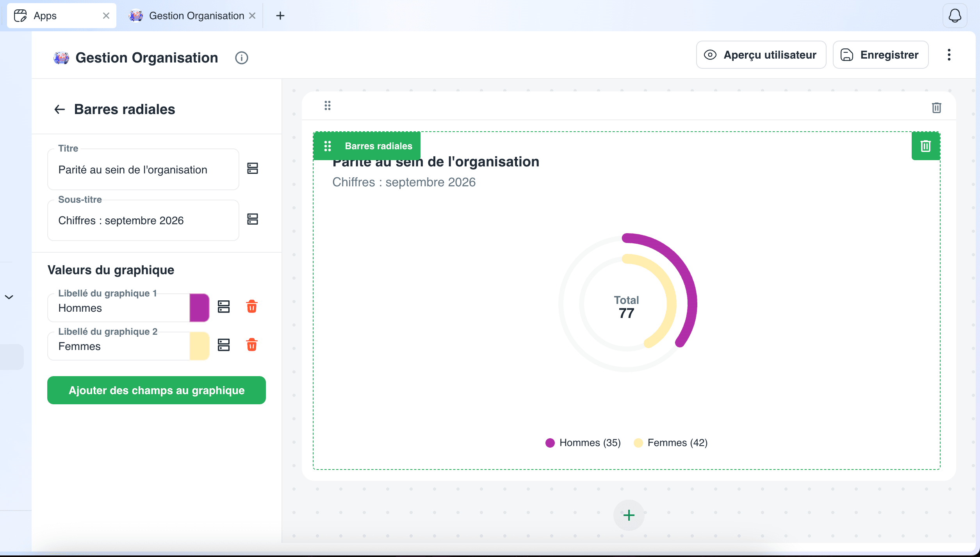Switch to the Gestion Organisation tab
Viewport: 980px width, 557px height.
[x=192, y=16]
